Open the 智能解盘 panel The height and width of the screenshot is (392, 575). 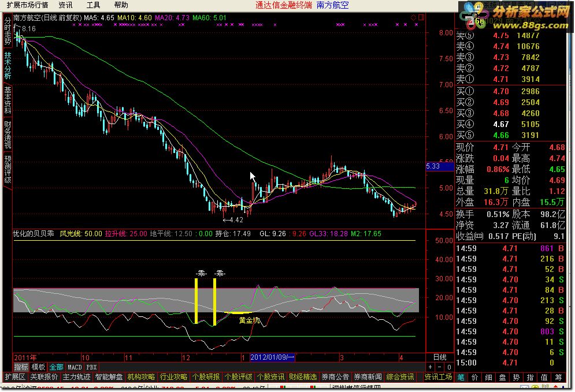109,377
